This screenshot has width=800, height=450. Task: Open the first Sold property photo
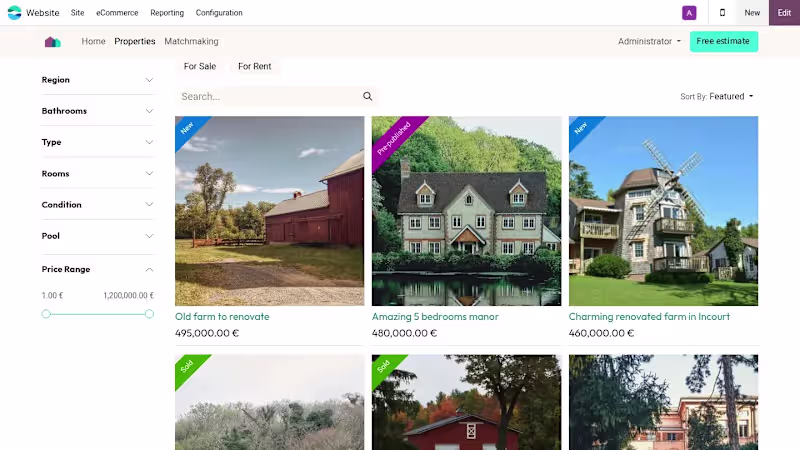[x=269, y=403]
